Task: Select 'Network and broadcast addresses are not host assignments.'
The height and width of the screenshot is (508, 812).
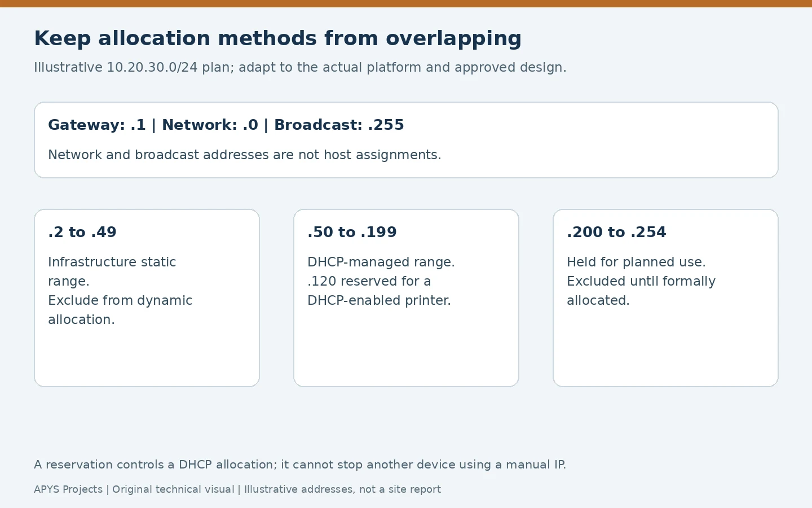Action: (245, 155)
